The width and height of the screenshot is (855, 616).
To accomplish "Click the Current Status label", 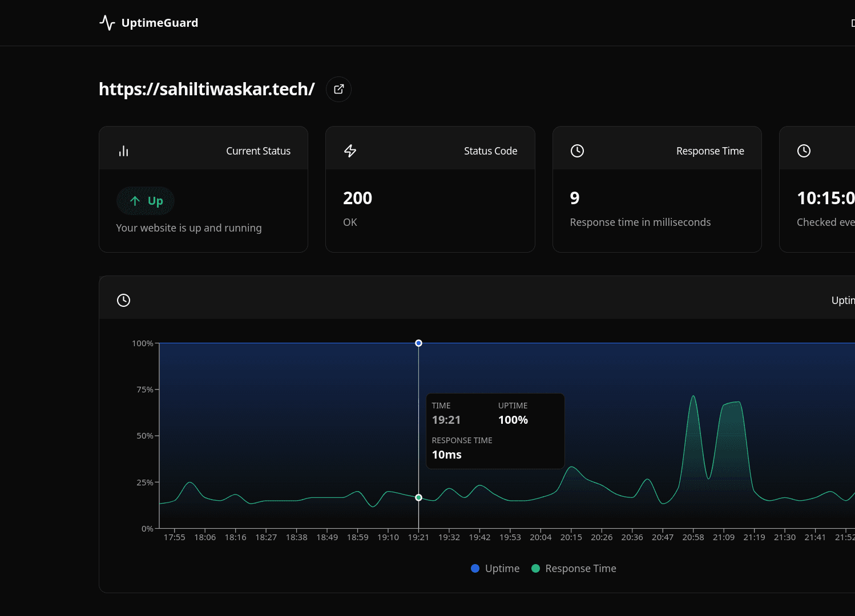I will point(258,151).
